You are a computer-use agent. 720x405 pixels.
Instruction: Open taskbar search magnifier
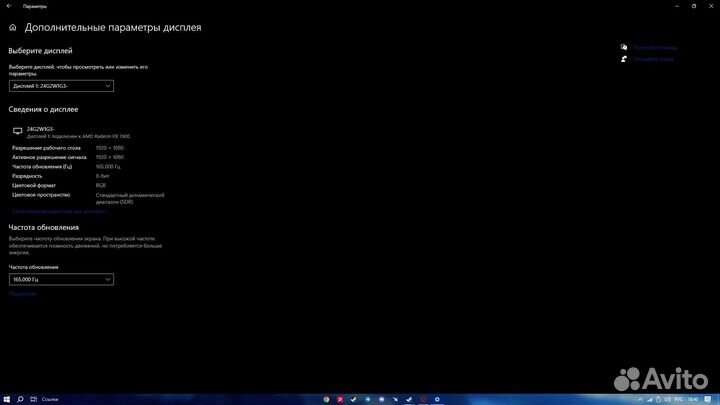(x=20, y=398)
